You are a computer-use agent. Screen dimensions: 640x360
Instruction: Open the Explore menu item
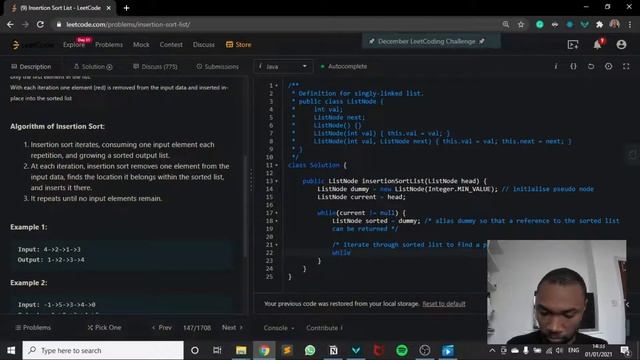point(74,44)
